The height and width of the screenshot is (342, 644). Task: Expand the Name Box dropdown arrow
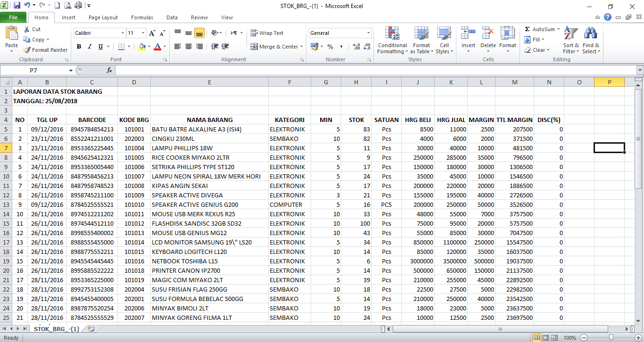click(71, 70)
